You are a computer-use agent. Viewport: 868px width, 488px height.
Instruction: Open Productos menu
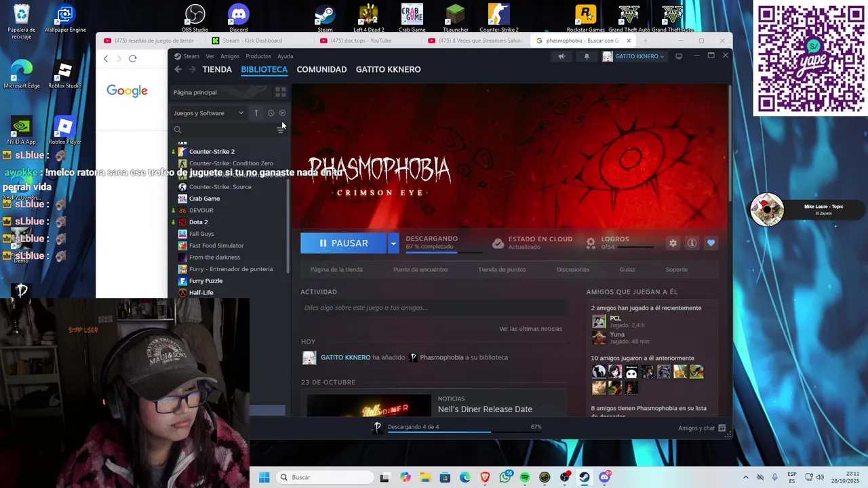pyautogui.click(x=258, y=56)
